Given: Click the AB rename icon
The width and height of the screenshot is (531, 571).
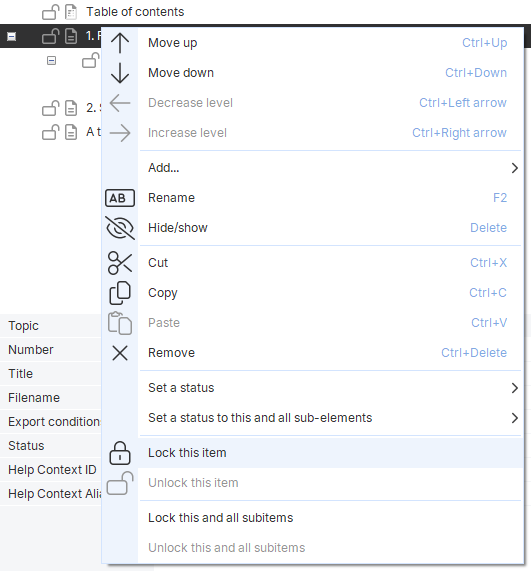Looking at the screenshot, I should [x=120, y=198].
